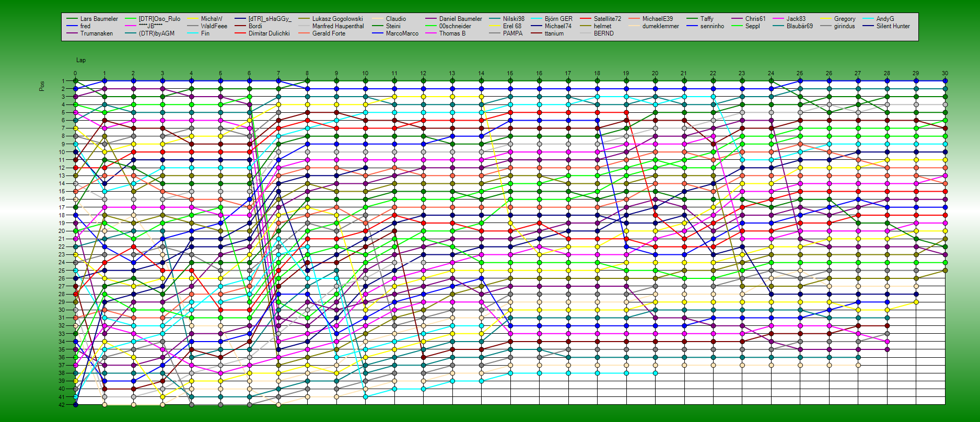Click the Pos axis label
The image size is (980, 422).
coord(42,86)
